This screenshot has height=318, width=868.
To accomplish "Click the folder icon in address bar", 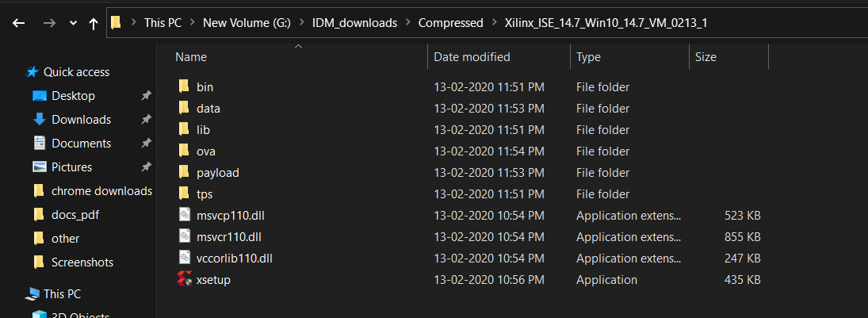I will coord(116,23).
